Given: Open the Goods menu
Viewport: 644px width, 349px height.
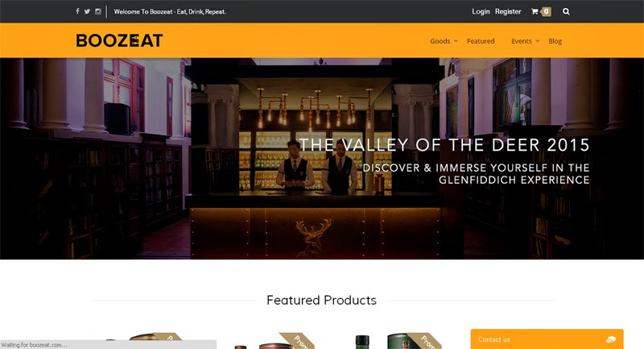Looking at the screenshot, I should [x=440, y=41].
